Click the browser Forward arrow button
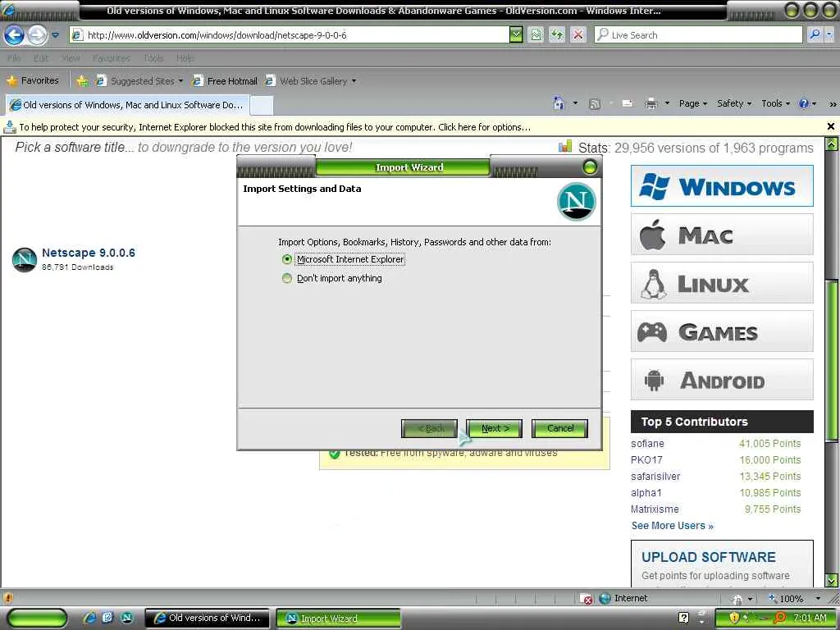The width and height of the screenshot is (840, 630). (x=37, y=35)
